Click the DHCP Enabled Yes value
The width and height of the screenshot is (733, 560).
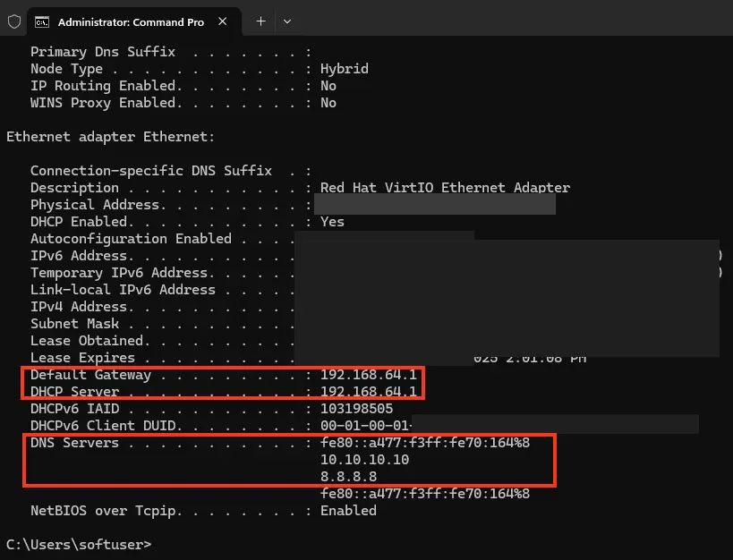[x=332, y=222]
